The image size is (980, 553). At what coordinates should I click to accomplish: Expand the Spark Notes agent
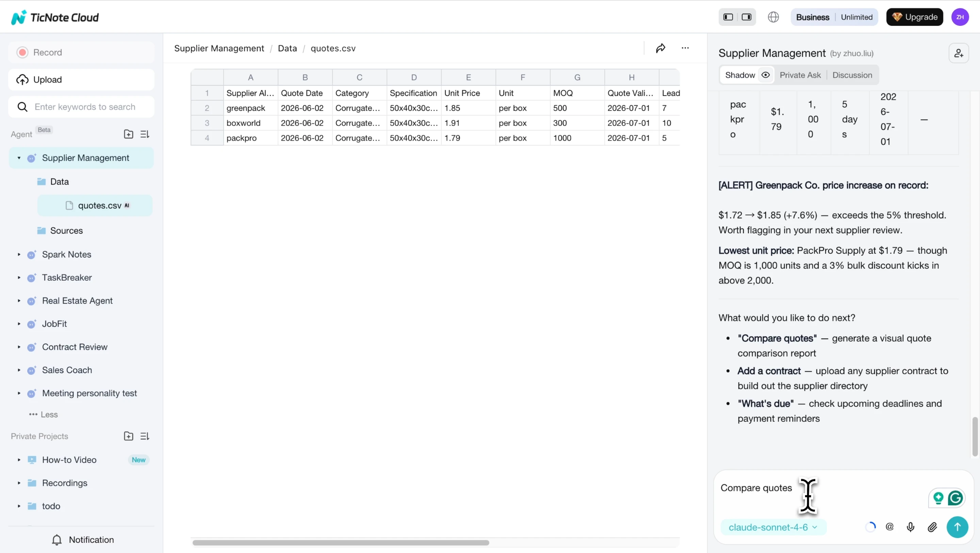pos(19,254)
